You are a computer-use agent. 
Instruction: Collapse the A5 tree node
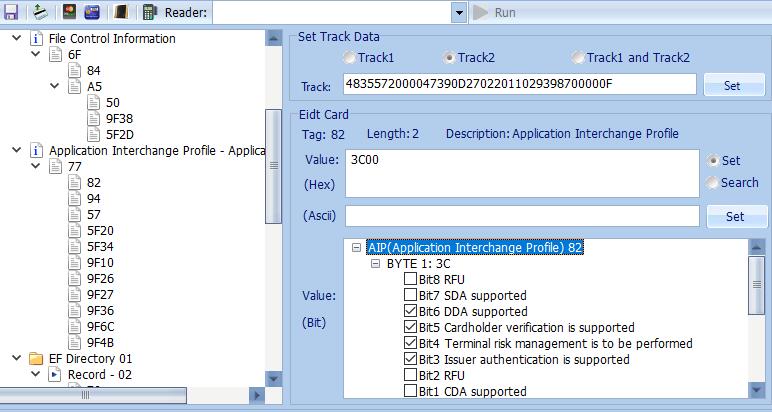point(55,87)
